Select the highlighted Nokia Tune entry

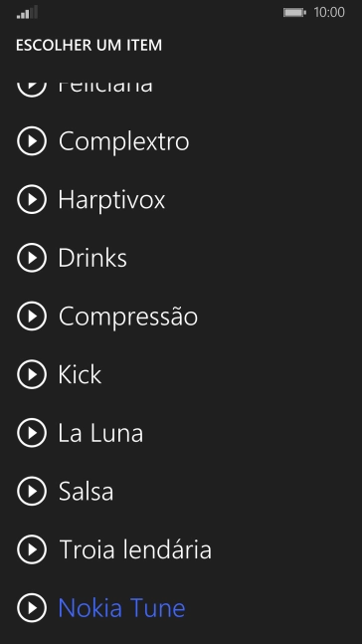pos(122,608)
